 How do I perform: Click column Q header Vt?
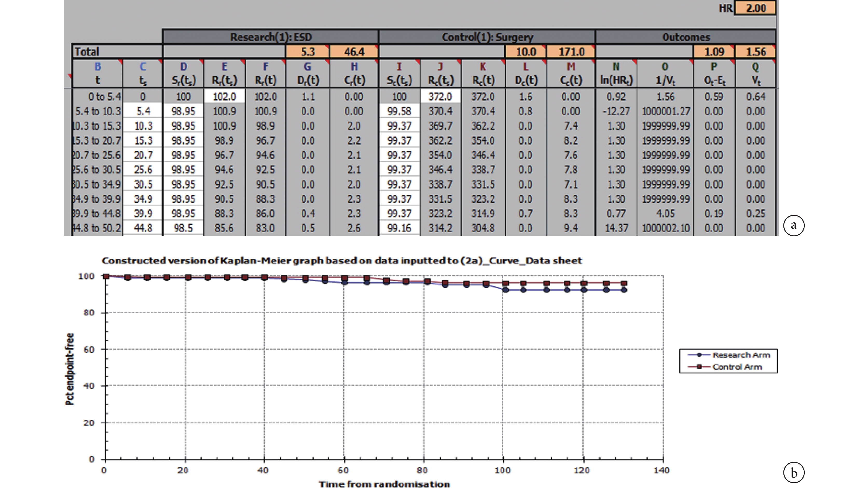click(756, 73)
